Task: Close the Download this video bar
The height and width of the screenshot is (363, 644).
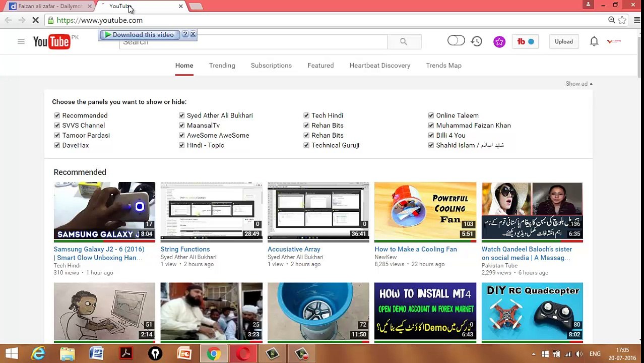Action: [x=192, y=34]
